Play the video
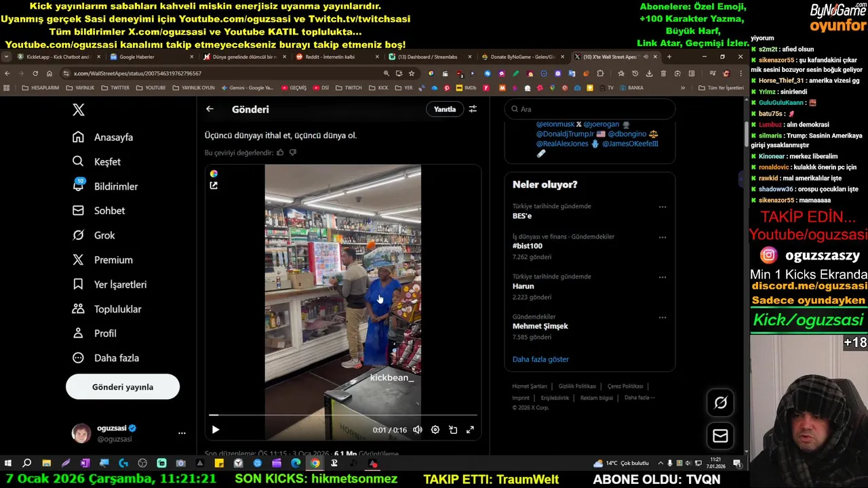This screenshot has height=488, width=868. click(216, 430)
